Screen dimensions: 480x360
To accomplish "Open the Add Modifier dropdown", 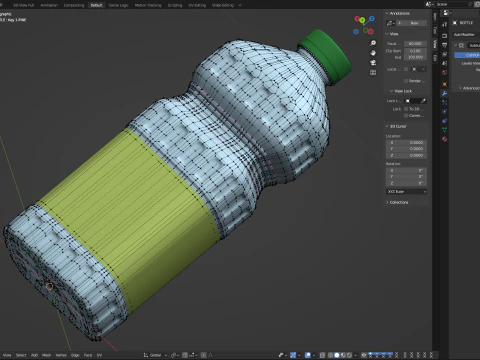I will coord(466,35).
